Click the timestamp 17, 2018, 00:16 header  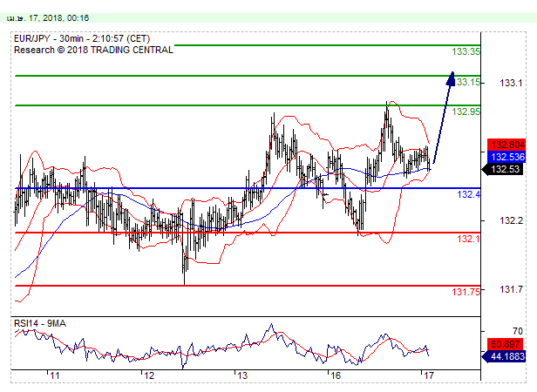tap(48, 18)
